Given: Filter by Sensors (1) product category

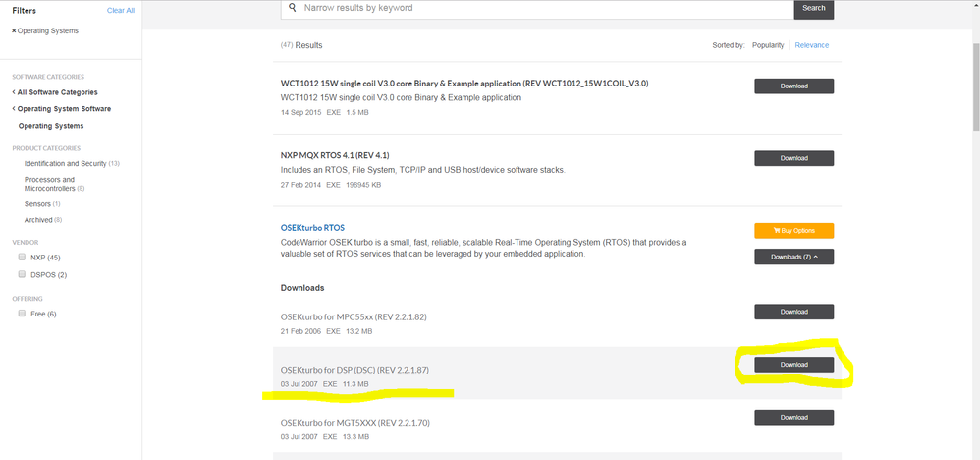Looking at the screenshot, I should (42, 204).
